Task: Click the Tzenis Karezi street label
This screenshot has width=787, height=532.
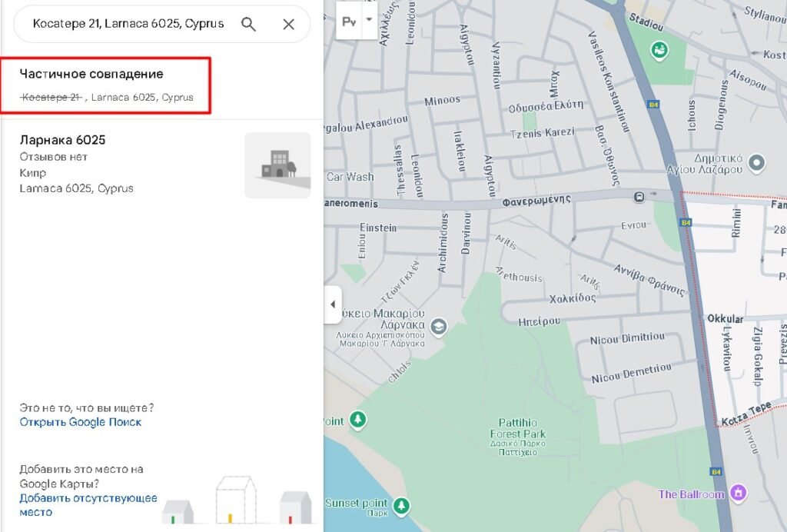Action: point(542,133)
